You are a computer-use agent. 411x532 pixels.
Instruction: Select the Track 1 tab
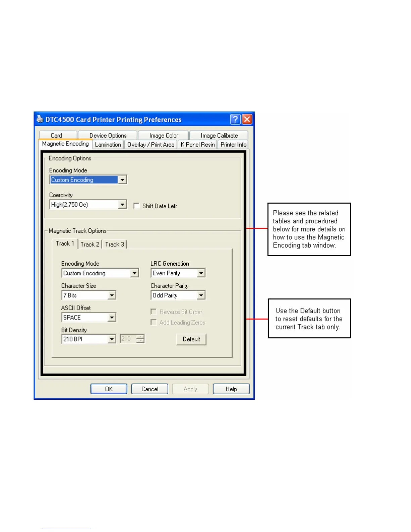(65, 243)
